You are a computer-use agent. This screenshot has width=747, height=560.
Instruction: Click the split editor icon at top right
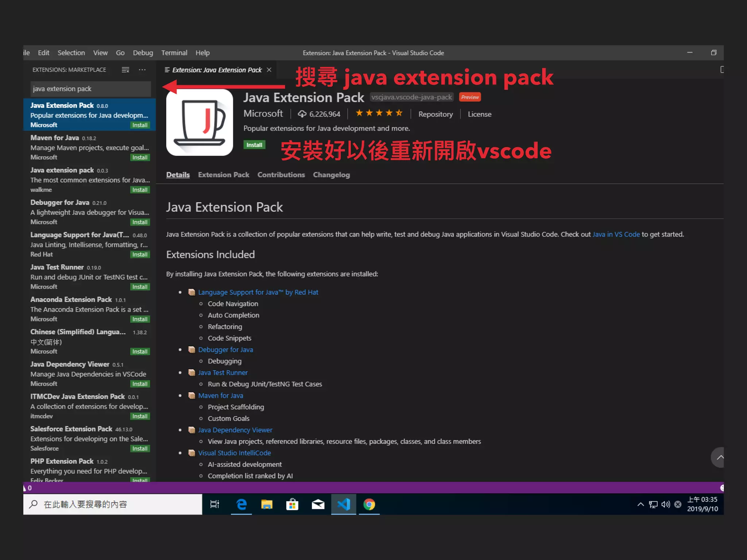pos(722,69)
